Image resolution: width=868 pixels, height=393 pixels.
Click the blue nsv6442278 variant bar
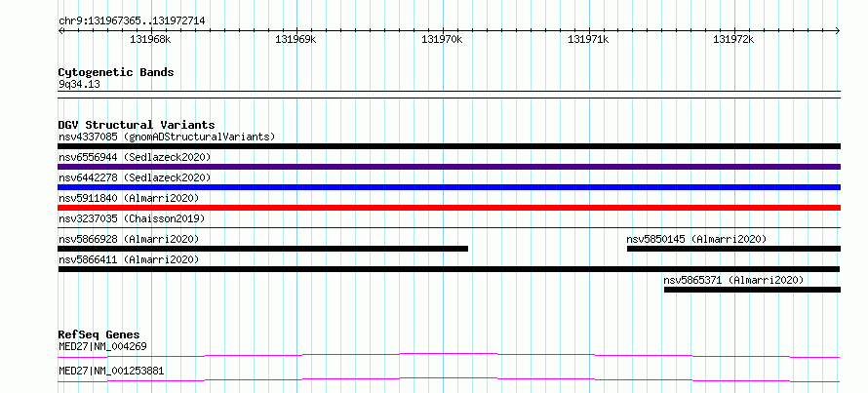tap(449, 187)
